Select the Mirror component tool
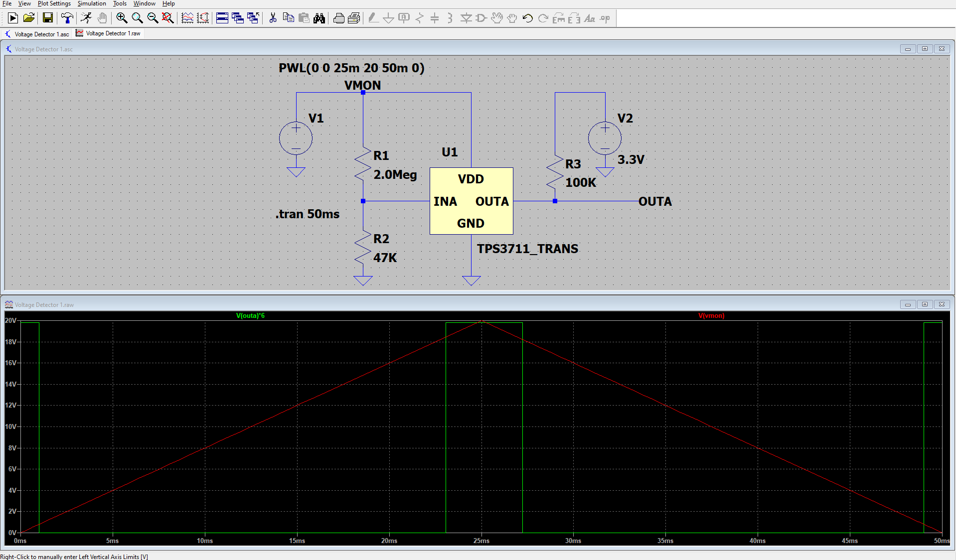 (x=574, y=18)
